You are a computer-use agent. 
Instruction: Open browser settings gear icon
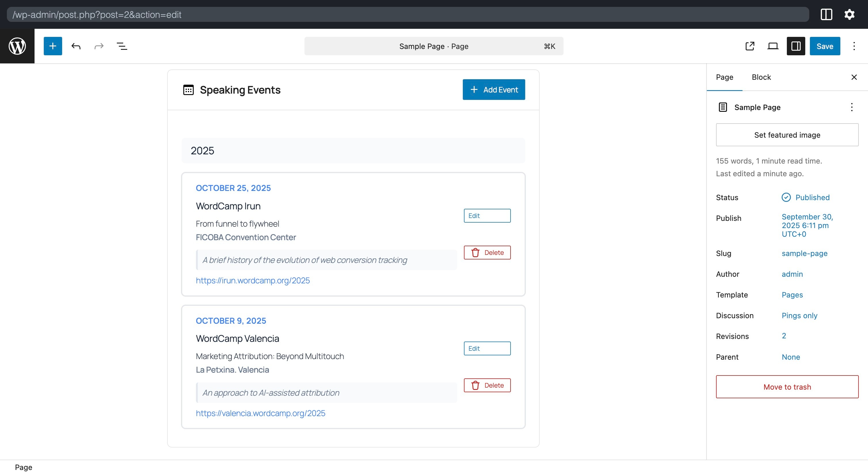(849, 14)
